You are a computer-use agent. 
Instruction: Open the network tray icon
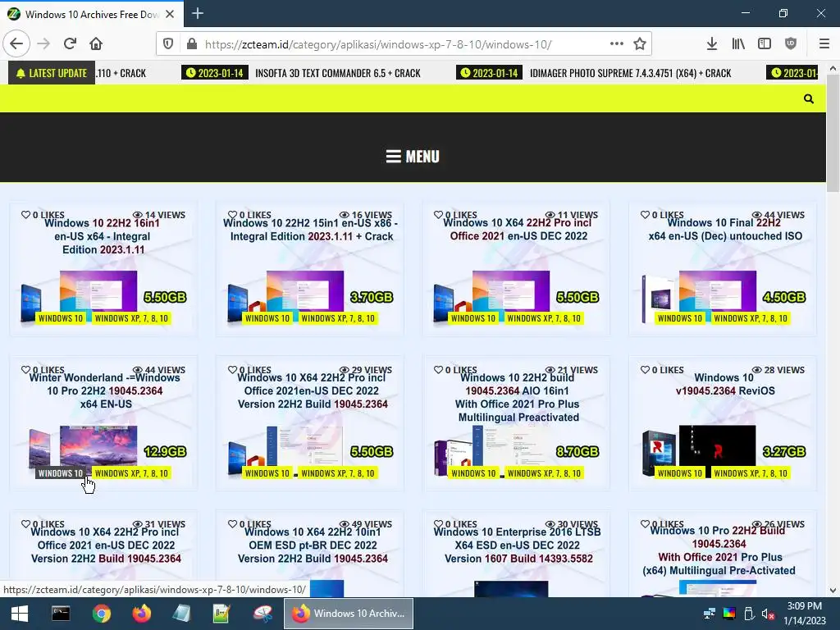710,614
